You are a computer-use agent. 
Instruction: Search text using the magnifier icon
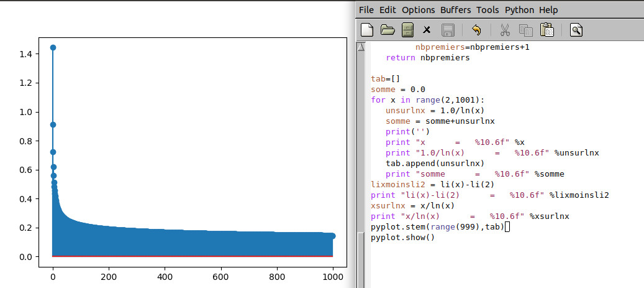click(576, 29)
